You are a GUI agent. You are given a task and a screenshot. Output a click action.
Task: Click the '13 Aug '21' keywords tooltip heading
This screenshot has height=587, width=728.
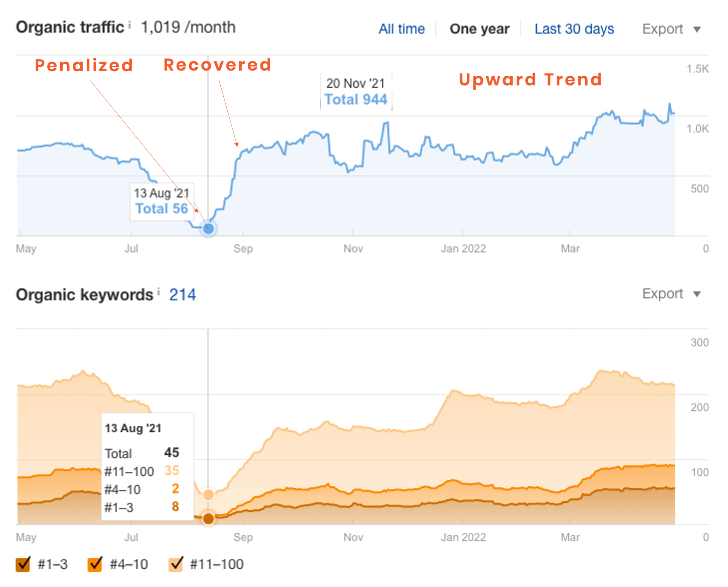point(133,428)
